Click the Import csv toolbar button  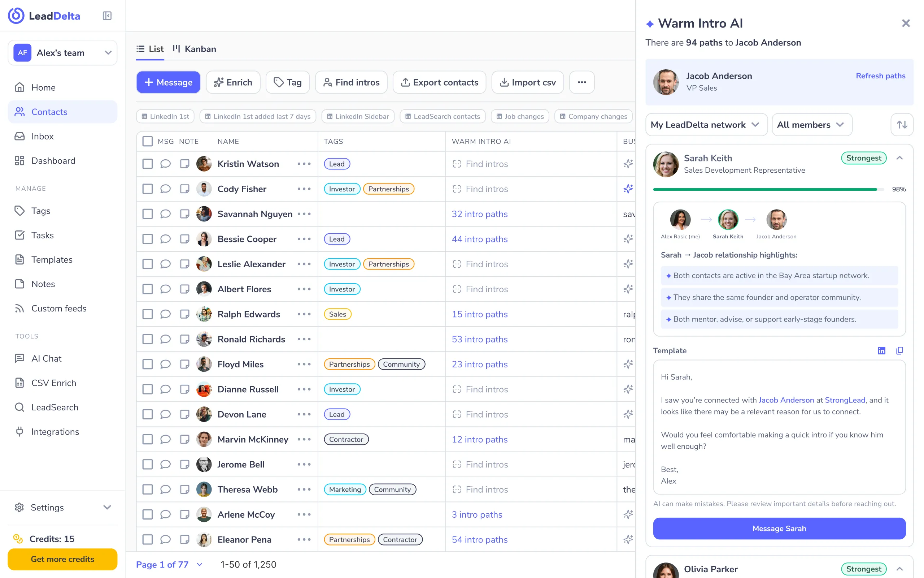527,82
